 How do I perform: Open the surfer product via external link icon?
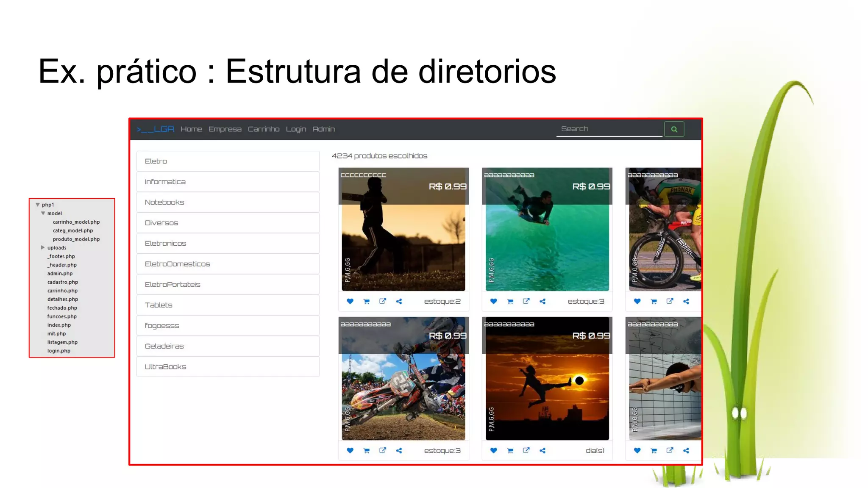pos(526,301)
